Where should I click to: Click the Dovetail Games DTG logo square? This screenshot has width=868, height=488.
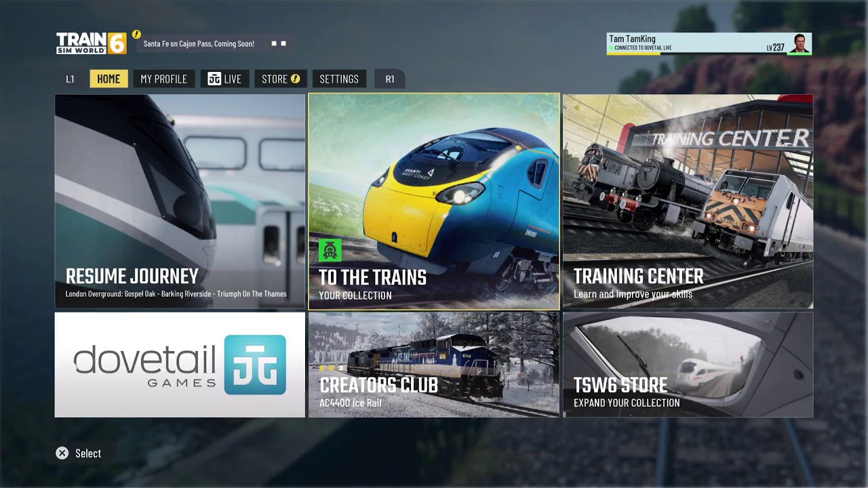[x=255, y=365]
